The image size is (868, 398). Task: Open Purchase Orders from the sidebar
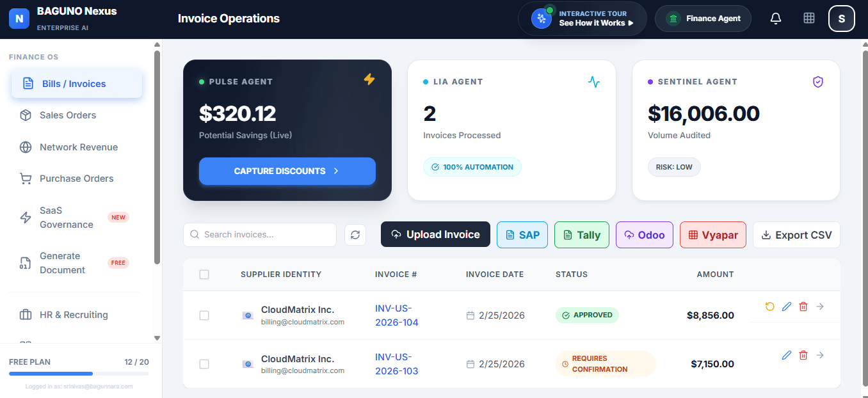(x=76, y=178)
